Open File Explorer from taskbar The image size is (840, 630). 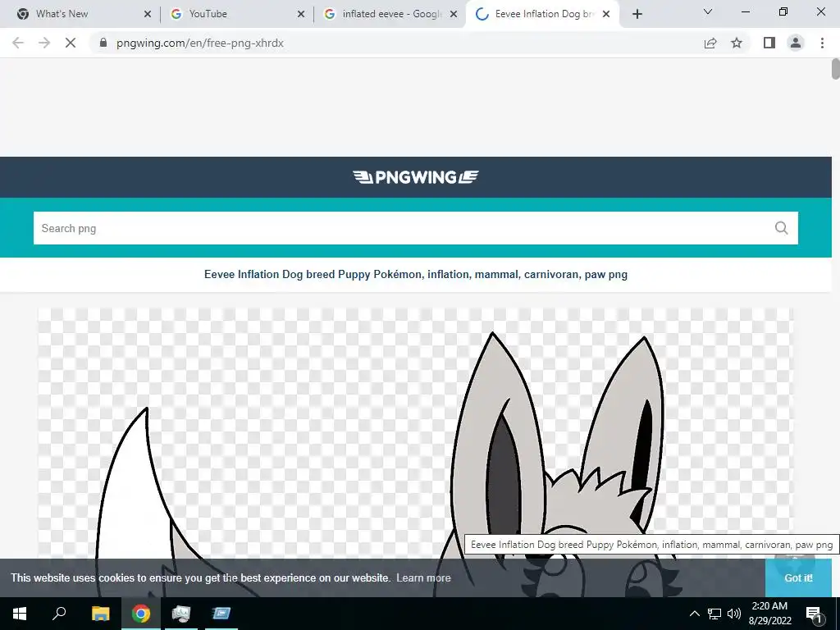click(x=100, y=614)
